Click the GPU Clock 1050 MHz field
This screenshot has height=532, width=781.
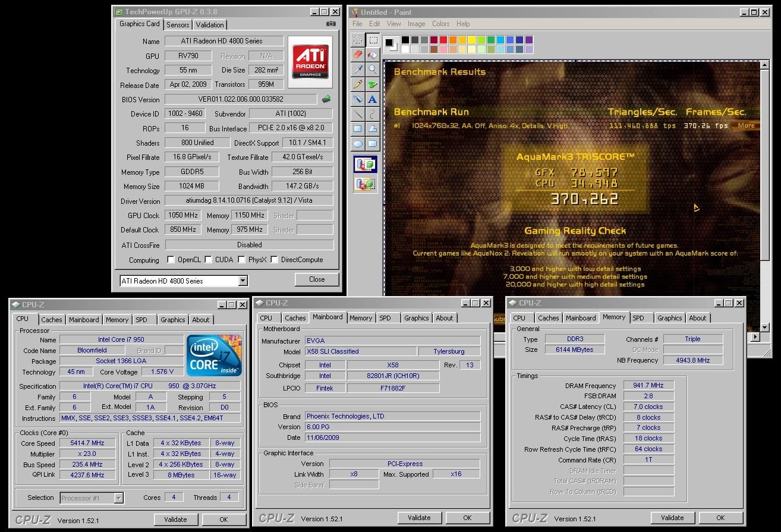[184, 215]
